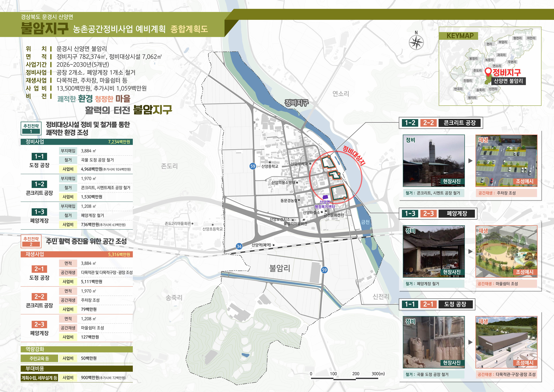
Task: Open the 다목적관 조성예시 rendering thumbnail
Action: click(x=506, y=342)
